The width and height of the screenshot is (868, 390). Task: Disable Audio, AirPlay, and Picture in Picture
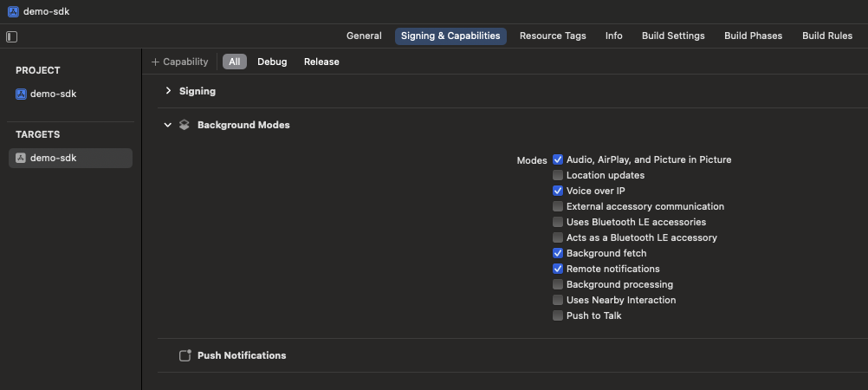558,159
